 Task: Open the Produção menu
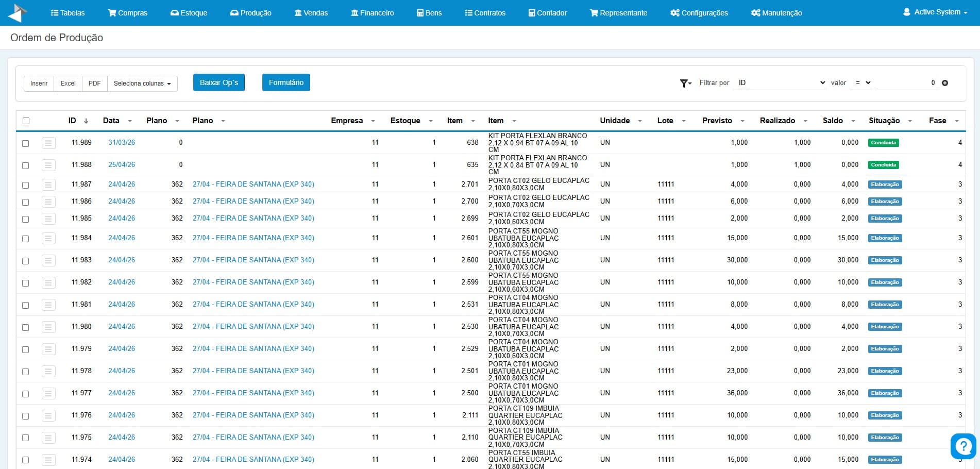click(251, 13)
